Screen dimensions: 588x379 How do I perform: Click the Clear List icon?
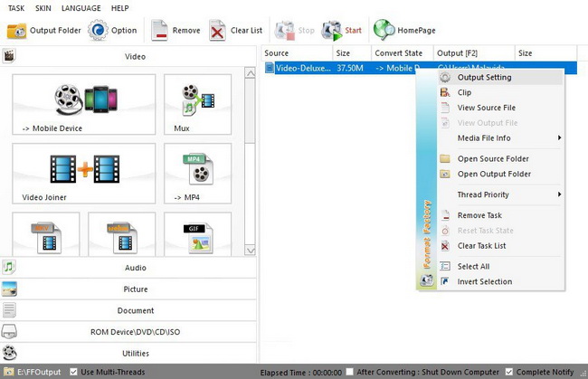point(218,31)
